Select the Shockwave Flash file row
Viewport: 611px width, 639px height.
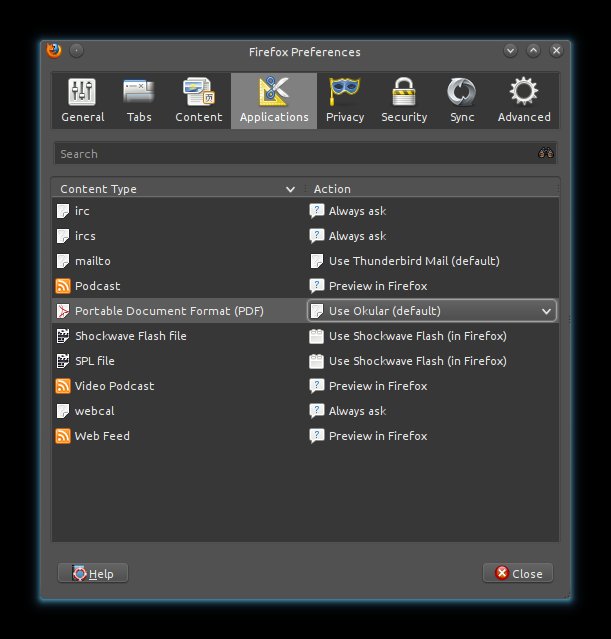pos(305,336)
